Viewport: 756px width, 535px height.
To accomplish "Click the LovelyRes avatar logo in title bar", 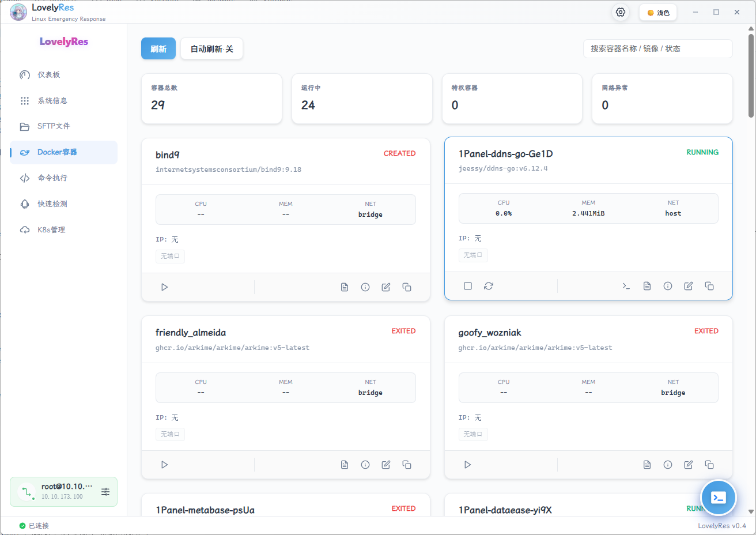I will point(18,12).
